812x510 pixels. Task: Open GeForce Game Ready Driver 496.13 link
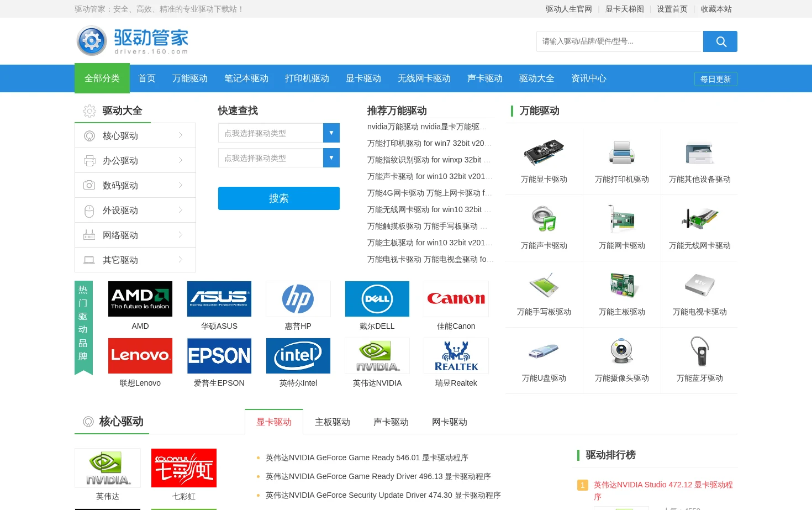pos(378,476)
